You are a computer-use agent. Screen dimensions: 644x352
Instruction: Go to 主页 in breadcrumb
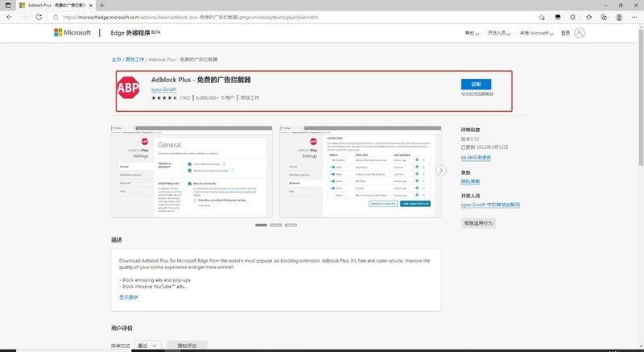coord(116,60)
